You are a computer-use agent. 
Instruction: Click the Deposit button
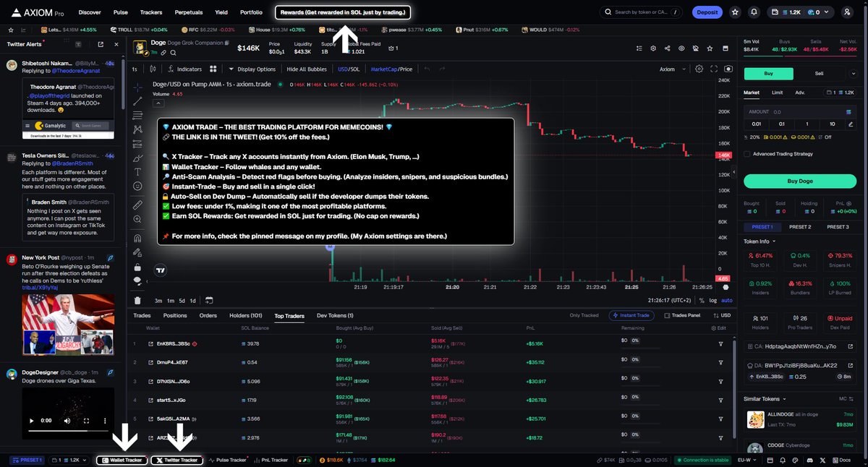707,12
